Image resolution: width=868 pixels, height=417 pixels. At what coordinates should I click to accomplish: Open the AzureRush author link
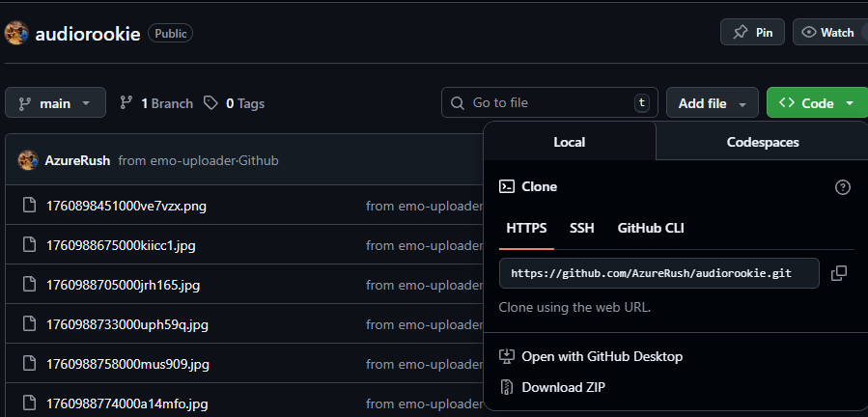(x=77, y=160)
